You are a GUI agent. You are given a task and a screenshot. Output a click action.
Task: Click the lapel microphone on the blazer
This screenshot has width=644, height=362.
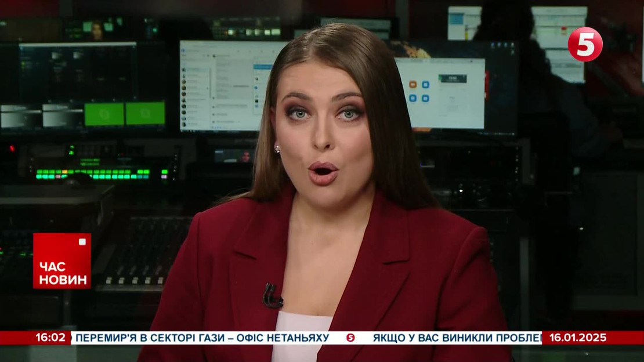(272, 296)
